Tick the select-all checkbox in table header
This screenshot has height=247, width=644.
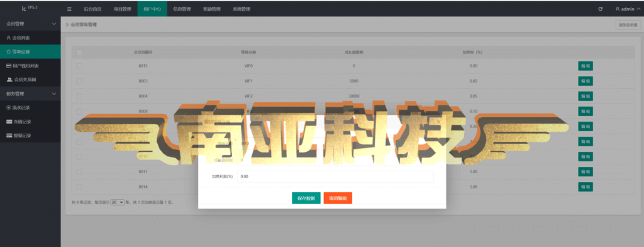pyautogui.click(x=79, y=52)
